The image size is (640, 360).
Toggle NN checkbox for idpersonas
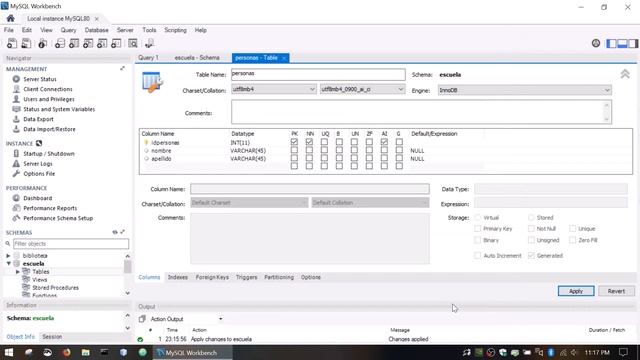(x=309, y=142)
